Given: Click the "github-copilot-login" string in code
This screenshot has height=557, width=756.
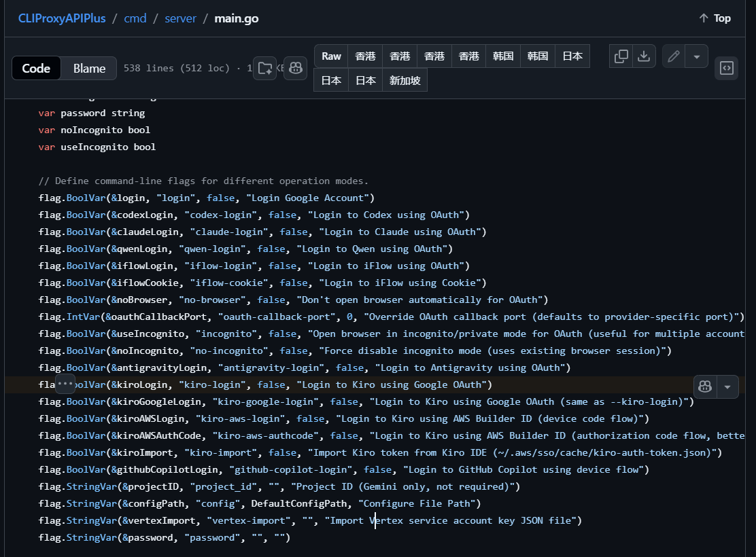Looking at the screenshot, I should pos(291,469).
